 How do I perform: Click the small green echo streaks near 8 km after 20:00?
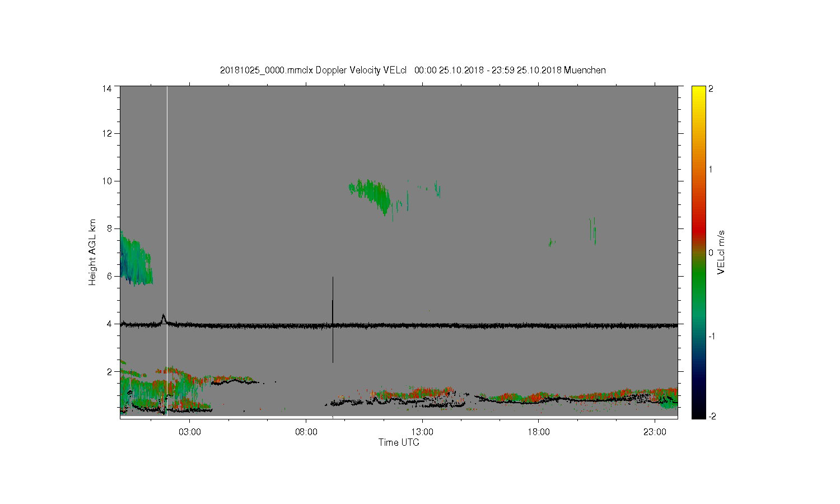click(x=592, y=231)
